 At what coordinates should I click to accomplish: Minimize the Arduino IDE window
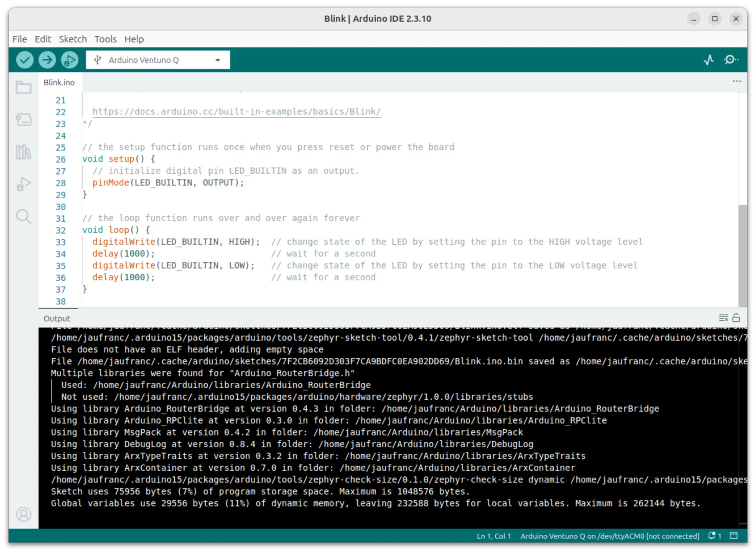pyautogui.click(x=694, y=18)
